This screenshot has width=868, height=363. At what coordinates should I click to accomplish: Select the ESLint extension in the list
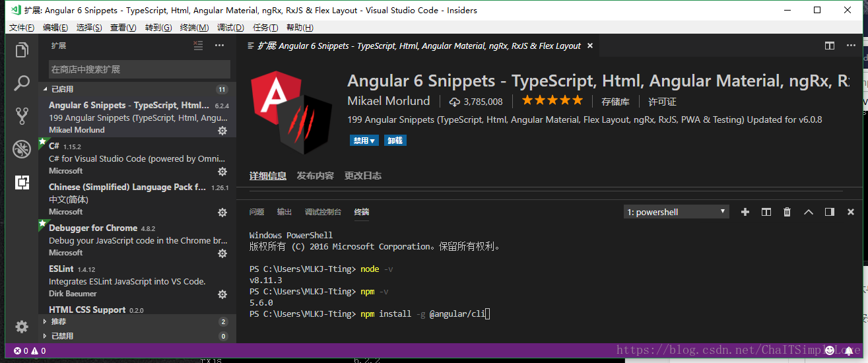pos(137,281)
